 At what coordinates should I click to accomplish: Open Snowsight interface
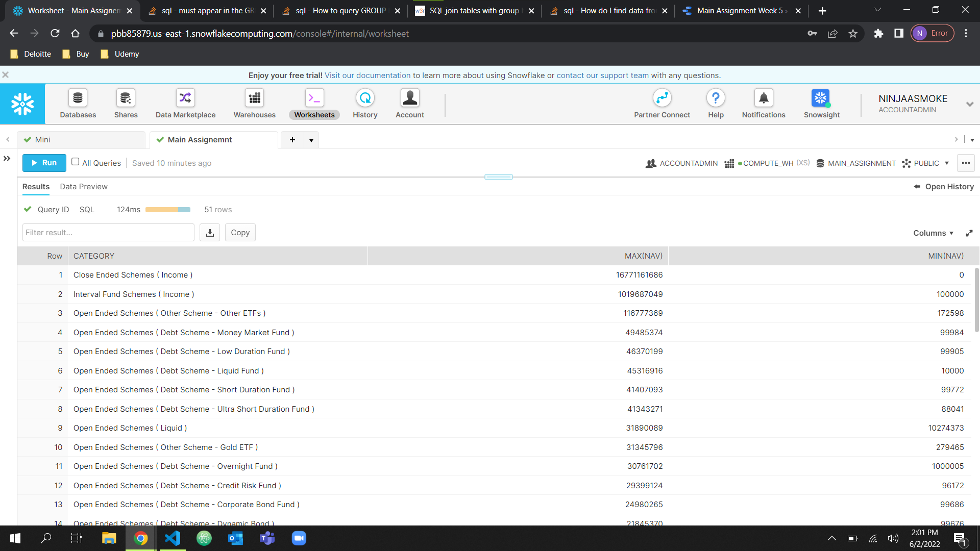(x=820, y=103)
